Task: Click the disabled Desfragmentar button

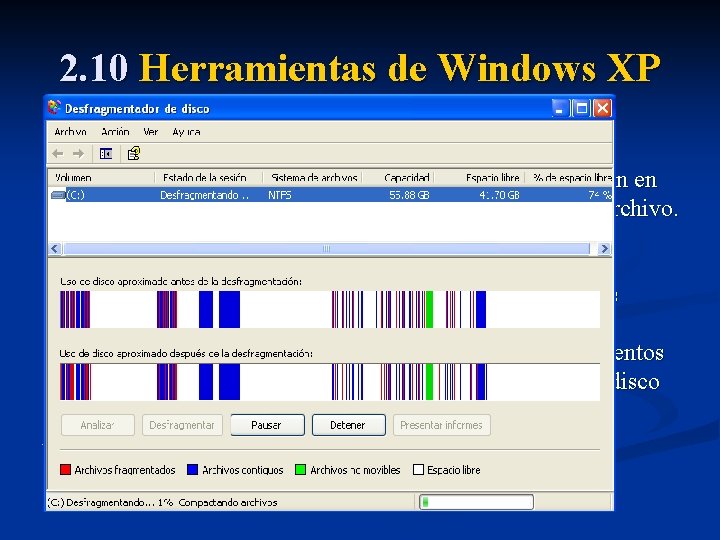Action: point(182,425)
